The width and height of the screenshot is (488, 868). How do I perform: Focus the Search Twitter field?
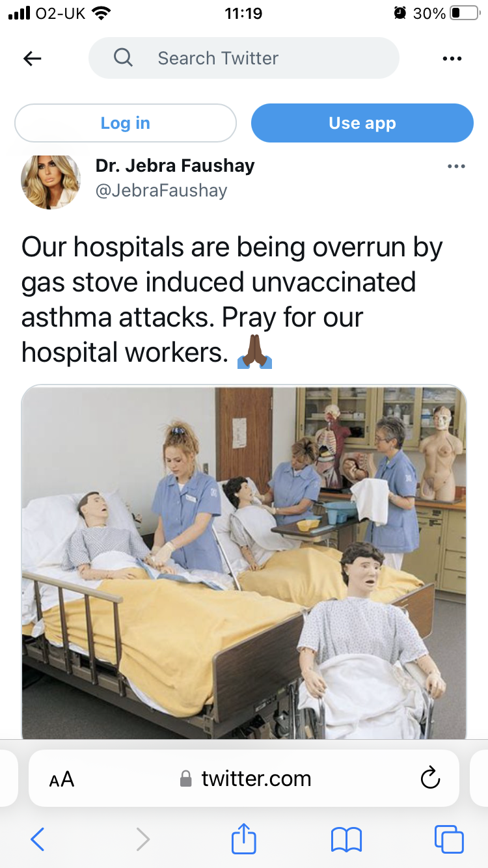[244, 58]
